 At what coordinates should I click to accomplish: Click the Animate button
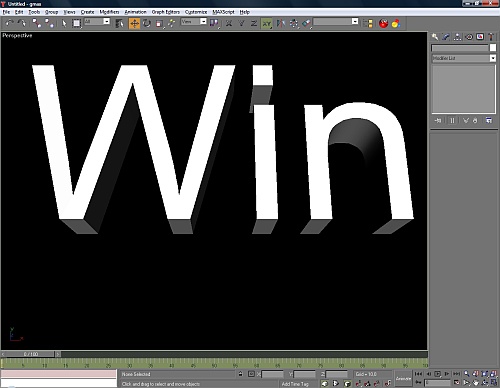pyautogui.click(x=403, y=379)
